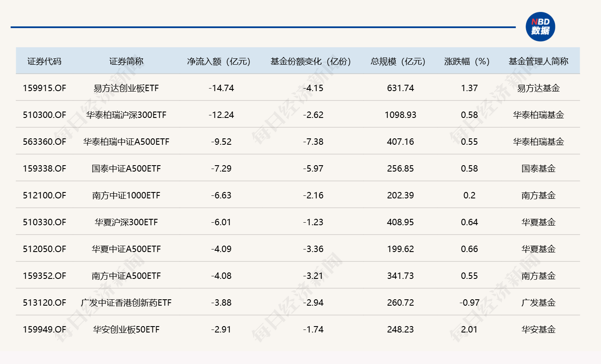601x364 pixels.
Task: Click fund name 华夏中证A500ETF
Action: (126, 249)
